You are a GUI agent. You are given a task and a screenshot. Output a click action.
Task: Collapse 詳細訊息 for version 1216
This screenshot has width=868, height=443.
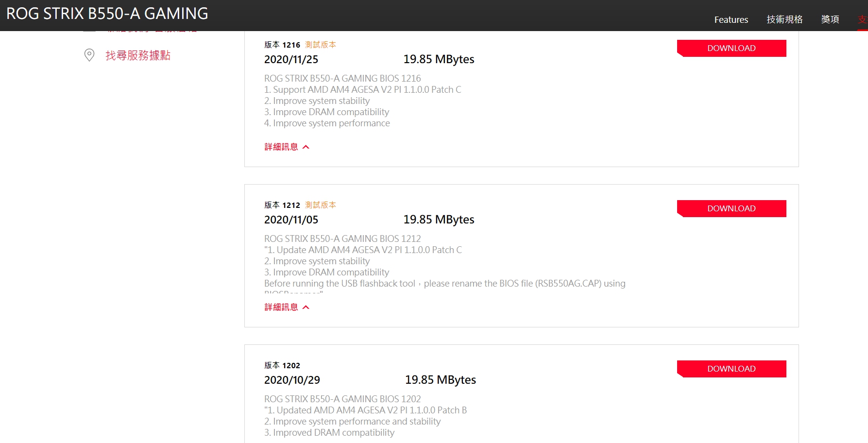point(287,147)
